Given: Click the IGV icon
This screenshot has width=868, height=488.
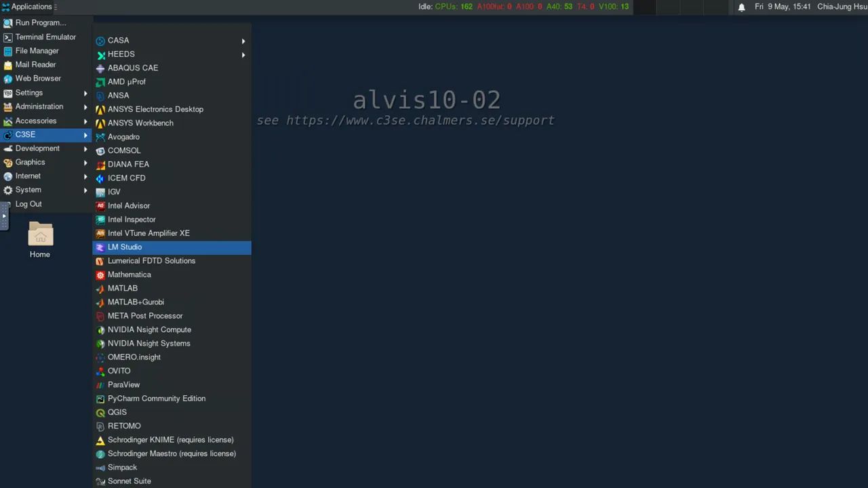Looking at the screenshot, I should tap(100, 192).
